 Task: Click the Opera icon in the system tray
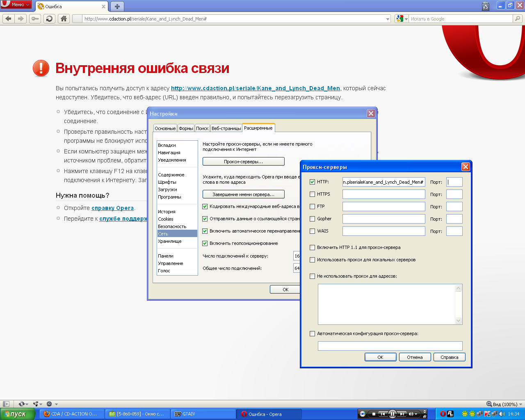pyautogui.click(x=443, y=414)
